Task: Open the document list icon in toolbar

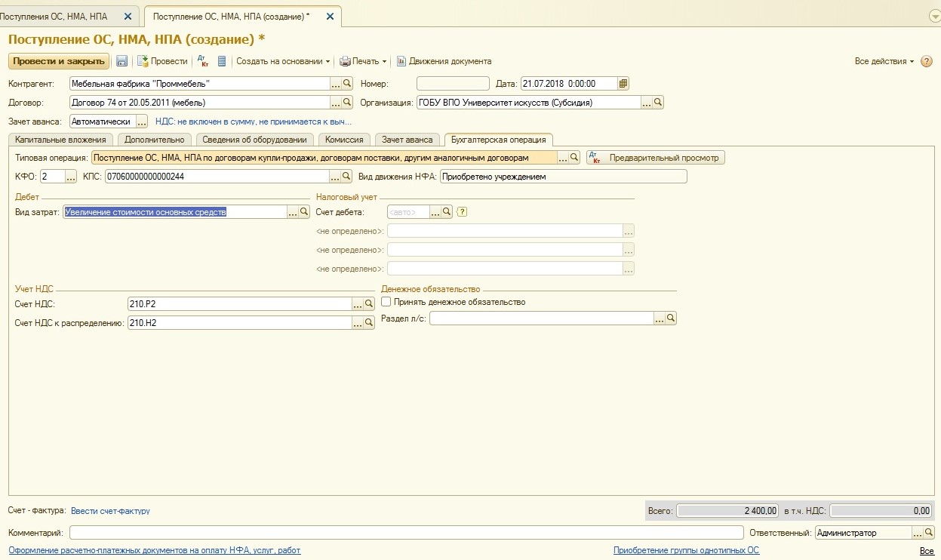Action: pyautogui.click(x=222, y=61)
